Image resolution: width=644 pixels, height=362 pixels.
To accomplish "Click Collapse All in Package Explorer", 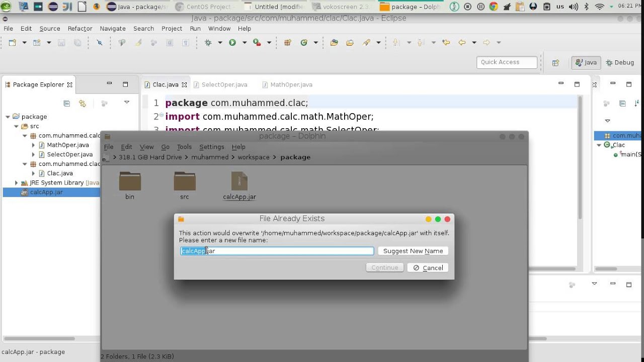I will tap(66, 103).
